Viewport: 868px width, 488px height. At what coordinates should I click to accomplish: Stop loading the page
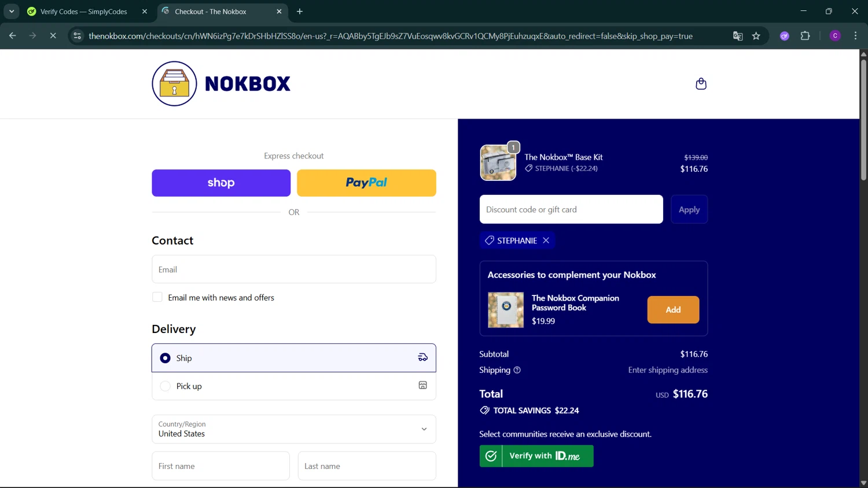(x=53, y=36)
